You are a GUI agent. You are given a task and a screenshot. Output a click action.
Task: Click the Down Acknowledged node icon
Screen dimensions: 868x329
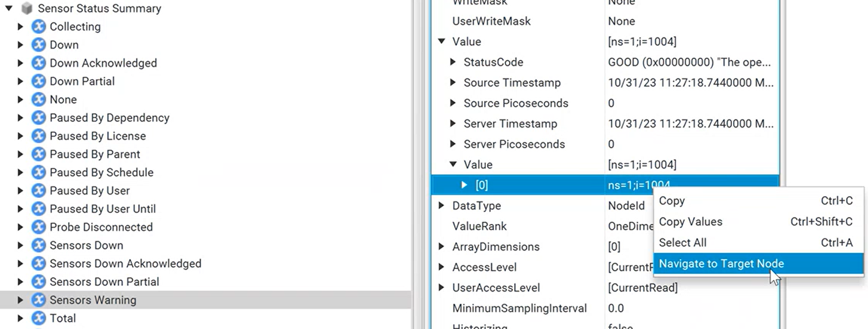point(39,63)
